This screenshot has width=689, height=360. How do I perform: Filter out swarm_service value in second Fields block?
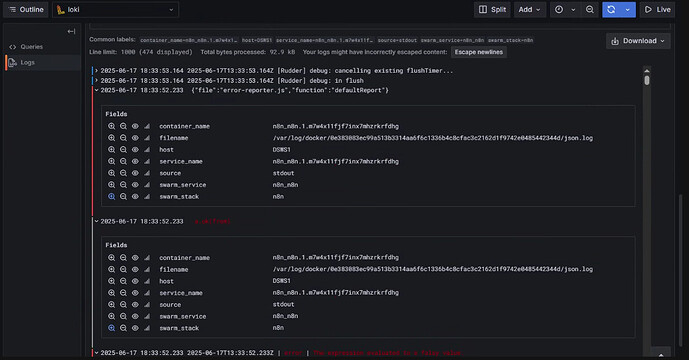tap(123, 316)
